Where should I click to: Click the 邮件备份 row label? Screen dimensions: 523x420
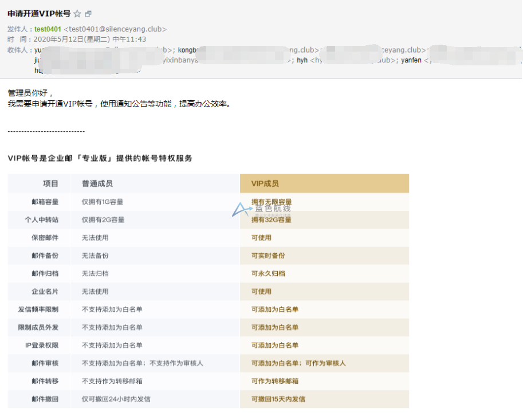click(45, 256)
